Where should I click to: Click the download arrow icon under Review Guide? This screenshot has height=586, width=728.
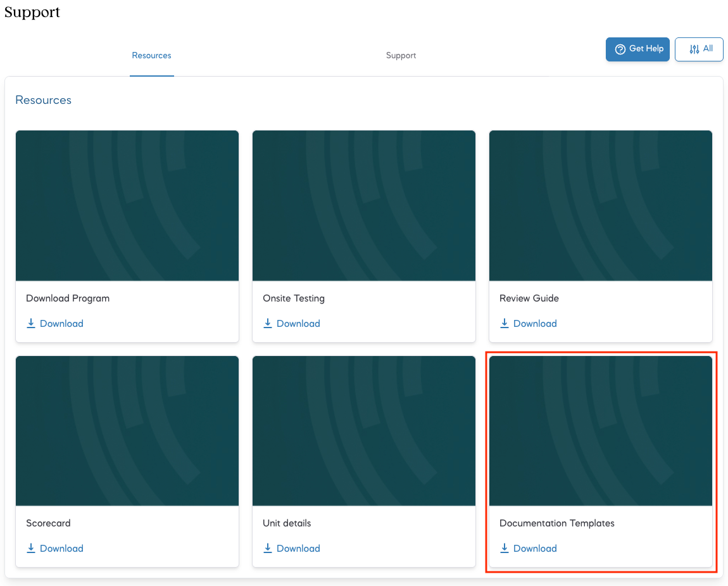504,324
